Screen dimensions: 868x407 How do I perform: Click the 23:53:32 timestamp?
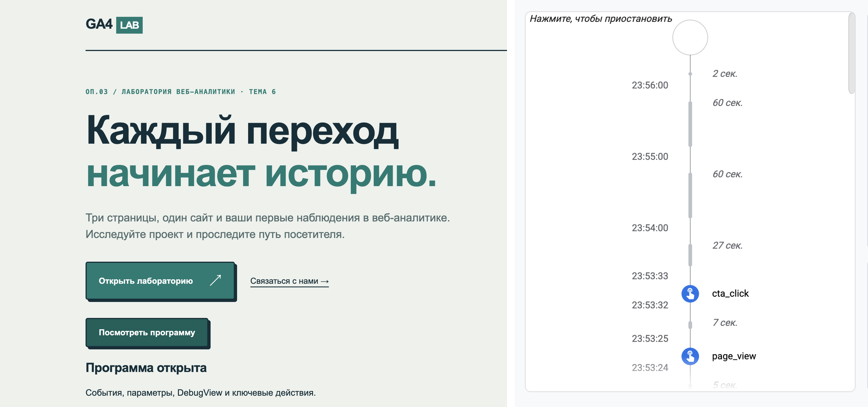point(650,305)
